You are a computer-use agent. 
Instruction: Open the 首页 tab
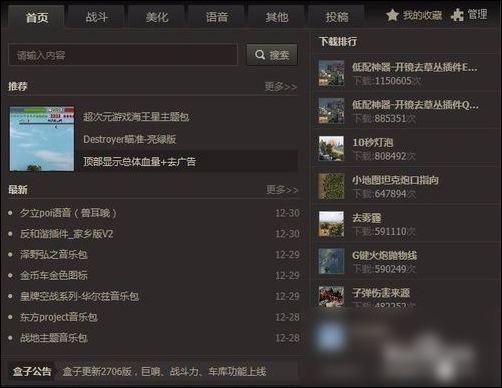coord(36,16)
